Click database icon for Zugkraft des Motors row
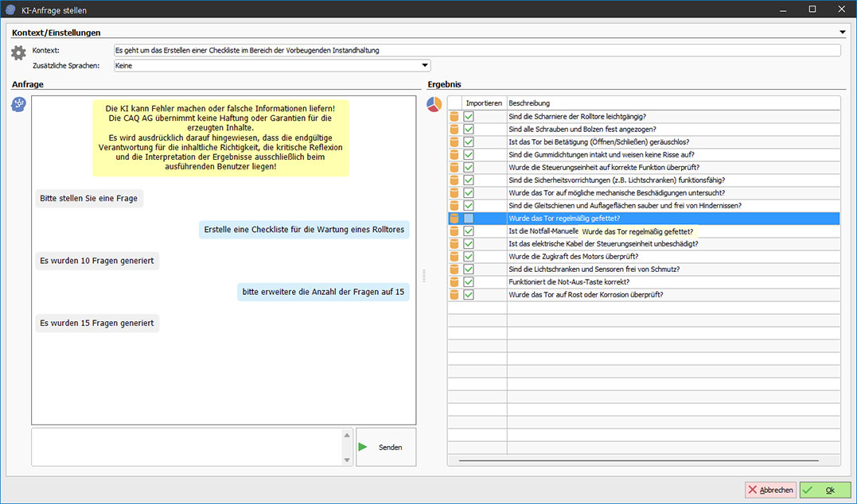Screen dimensions: 857x504 coord(455,257)
